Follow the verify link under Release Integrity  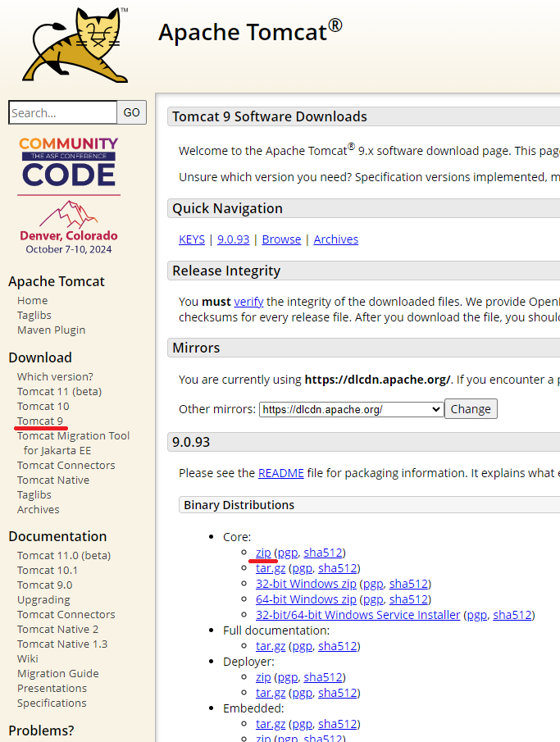point(248,302)
